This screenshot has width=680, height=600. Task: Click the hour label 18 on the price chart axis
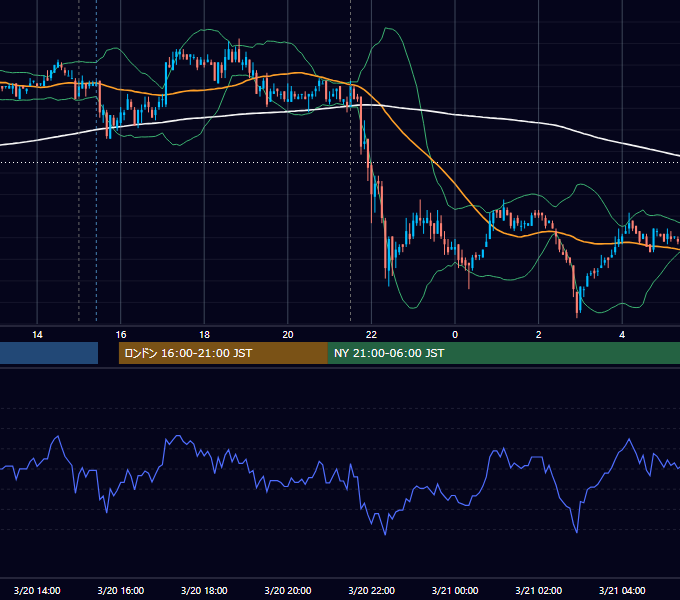(204, 335)
